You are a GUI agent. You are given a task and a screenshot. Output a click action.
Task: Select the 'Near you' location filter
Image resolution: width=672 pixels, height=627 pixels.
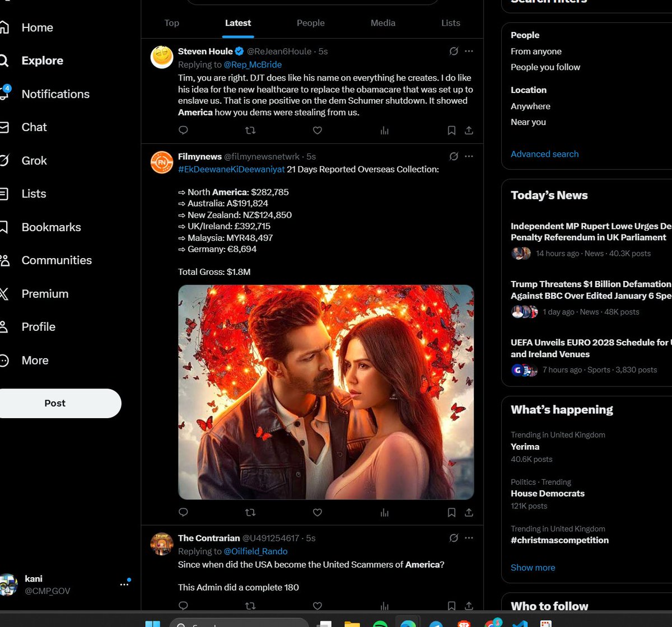[528, 122]
